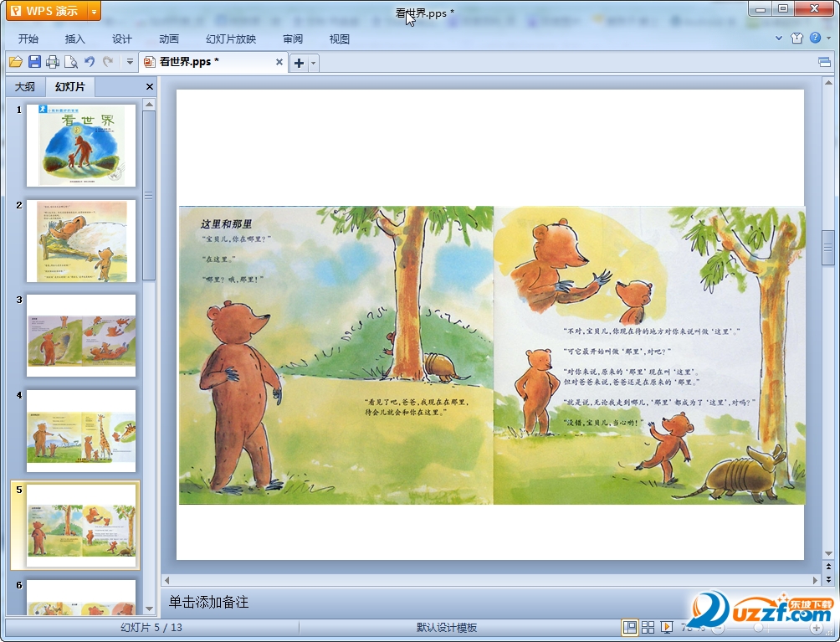The height and width of the screenshot is (642, 840).
Task: Click the slide image in the editing area
Action: click(x=492, y=355)
